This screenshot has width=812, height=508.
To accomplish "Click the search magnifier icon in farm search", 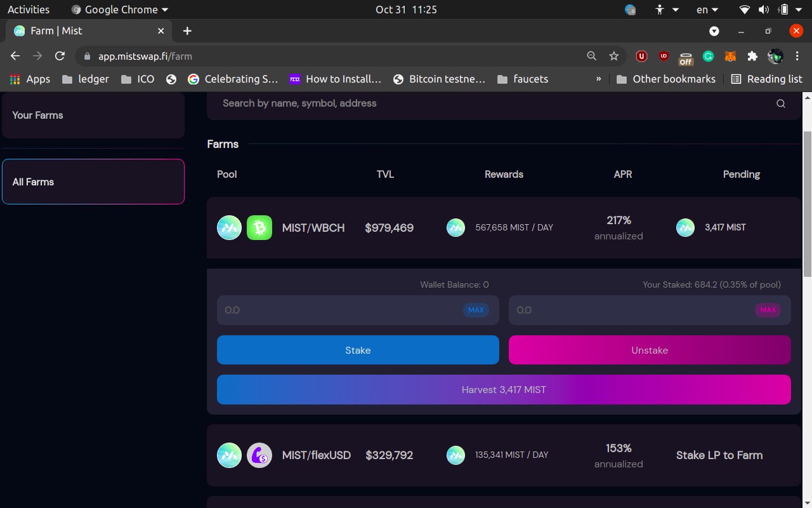I will [781, 104].
